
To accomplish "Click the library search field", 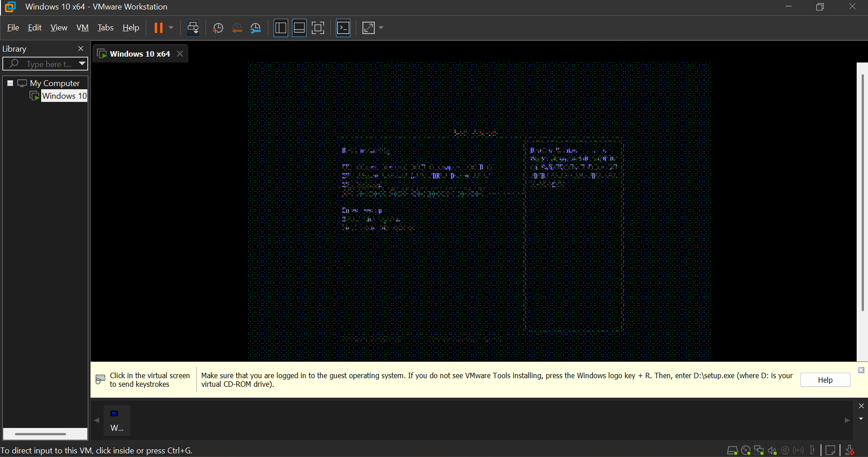I will (41, 64).
